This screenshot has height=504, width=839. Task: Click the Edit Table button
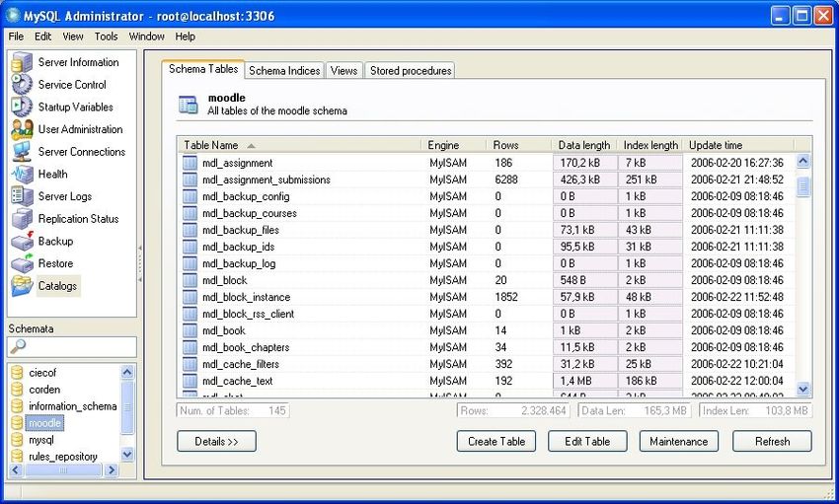(x=587, y=442)
